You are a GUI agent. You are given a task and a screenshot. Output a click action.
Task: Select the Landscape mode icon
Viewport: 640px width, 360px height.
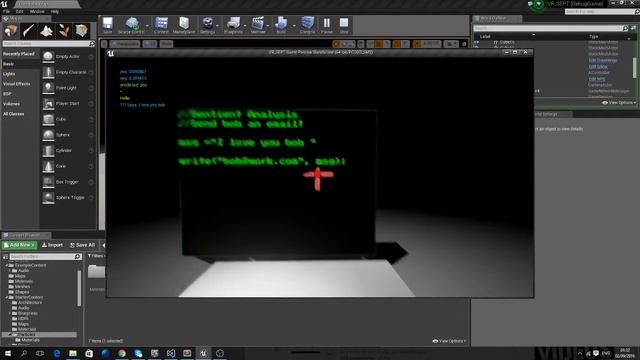46,31
